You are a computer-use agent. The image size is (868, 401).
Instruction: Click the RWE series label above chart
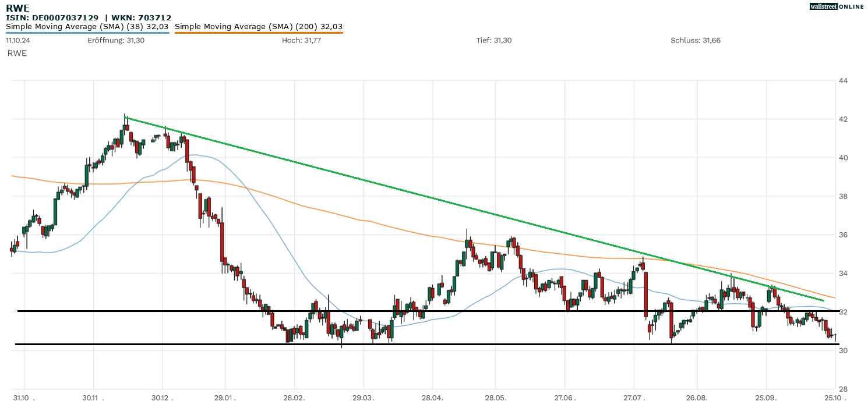click(17, 53)
